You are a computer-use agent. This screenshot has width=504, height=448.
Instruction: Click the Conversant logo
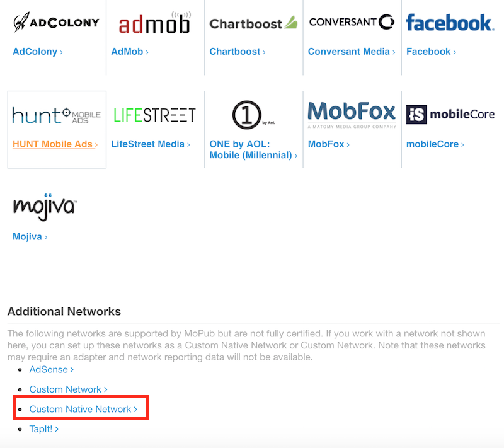(x=352, y=22)
